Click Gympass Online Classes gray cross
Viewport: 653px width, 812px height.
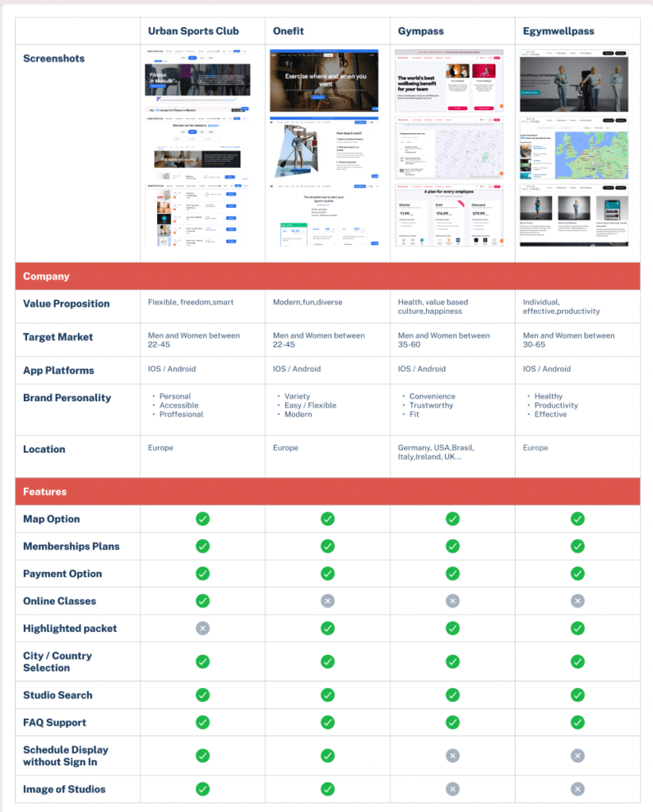tap(452, 601)
